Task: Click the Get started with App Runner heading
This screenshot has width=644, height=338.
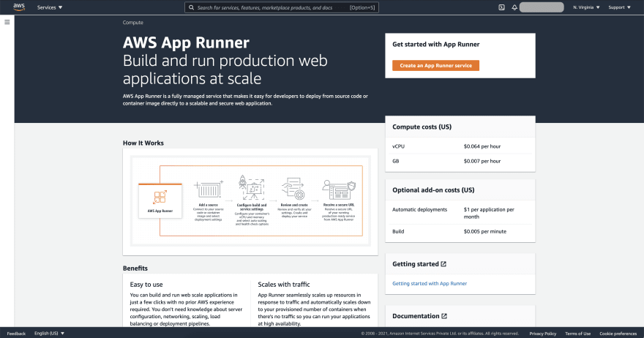Action: point(435,45)
